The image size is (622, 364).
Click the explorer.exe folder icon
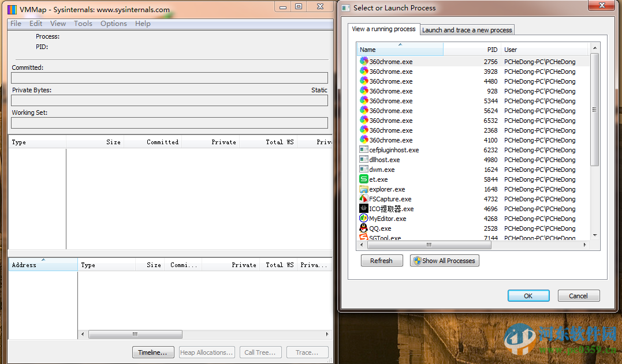[364, 189]
